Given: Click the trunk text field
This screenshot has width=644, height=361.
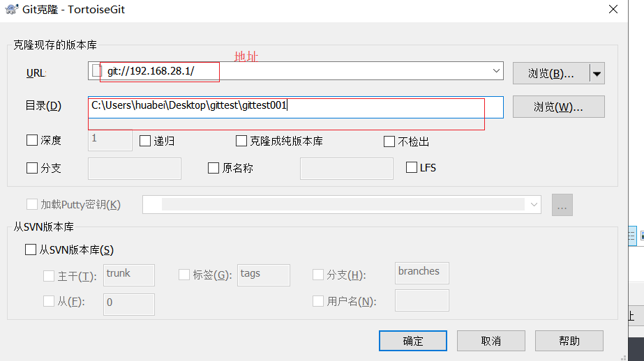Looking at the screenshot, I should point(129,275).
